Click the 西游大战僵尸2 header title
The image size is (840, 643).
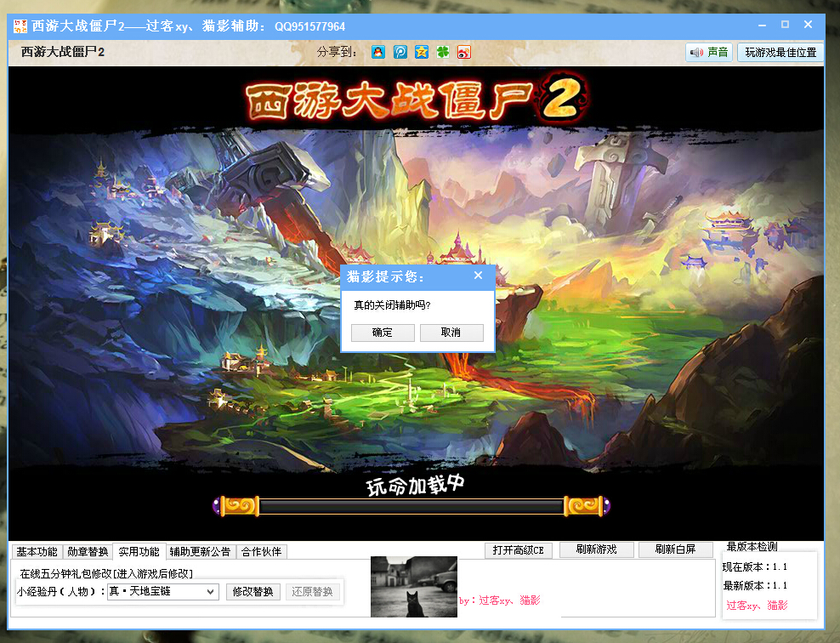point(63,52)
